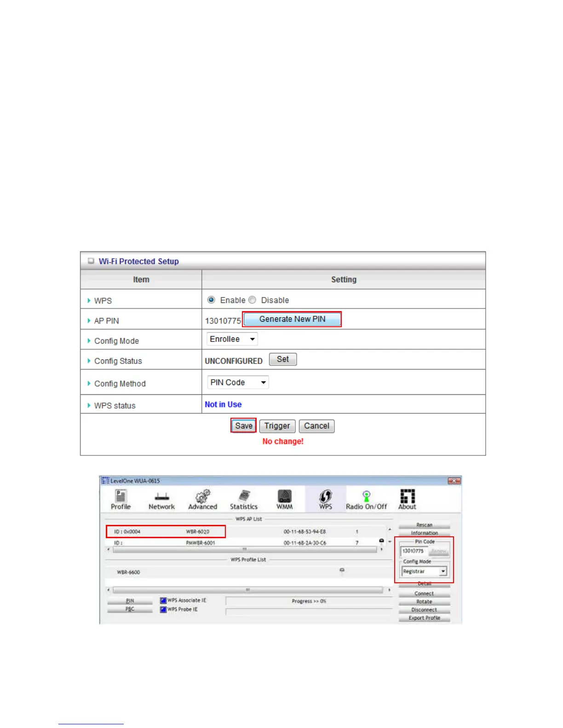Click the WPS status row arrow icon

(x=89, y=405)
